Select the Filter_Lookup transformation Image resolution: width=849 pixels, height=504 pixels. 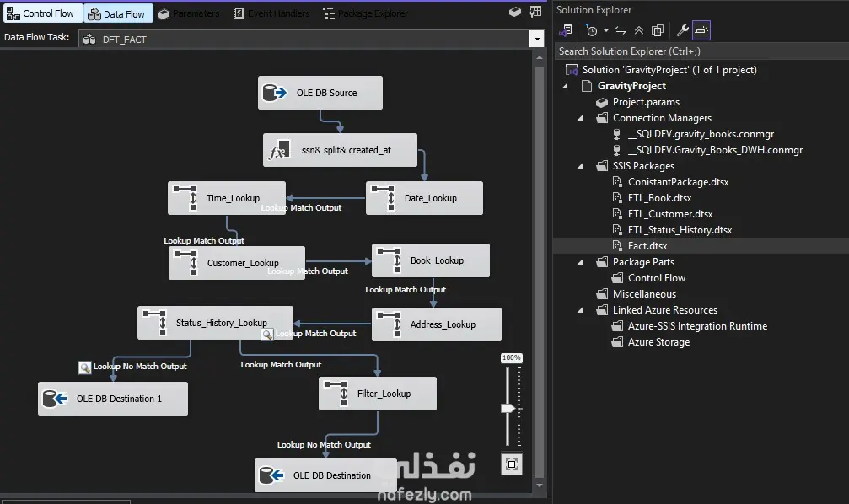coord(378,394)
